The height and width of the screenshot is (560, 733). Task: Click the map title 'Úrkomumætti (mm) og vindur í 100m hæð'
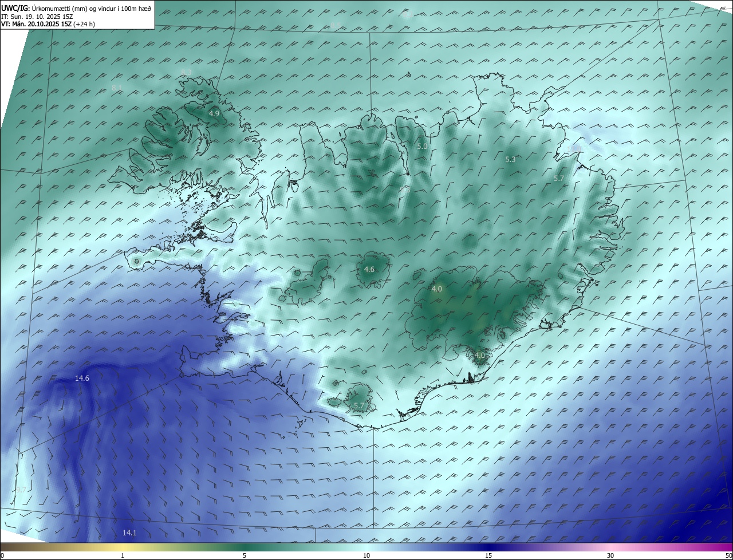coord(92,9)
